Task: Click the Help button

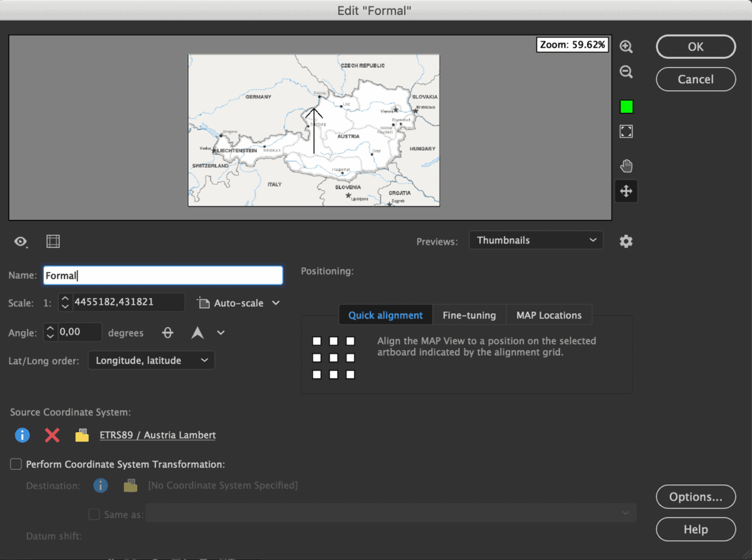Action: click(696, 529)
